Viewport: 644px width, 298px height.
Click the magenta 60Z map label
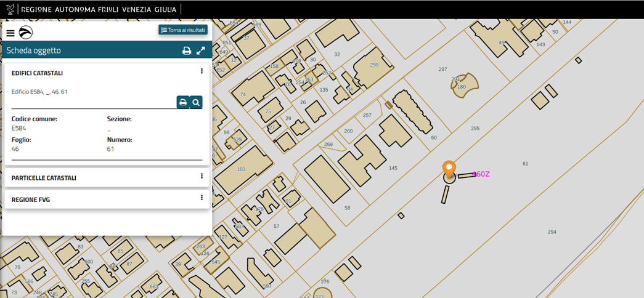click(481, 174)
